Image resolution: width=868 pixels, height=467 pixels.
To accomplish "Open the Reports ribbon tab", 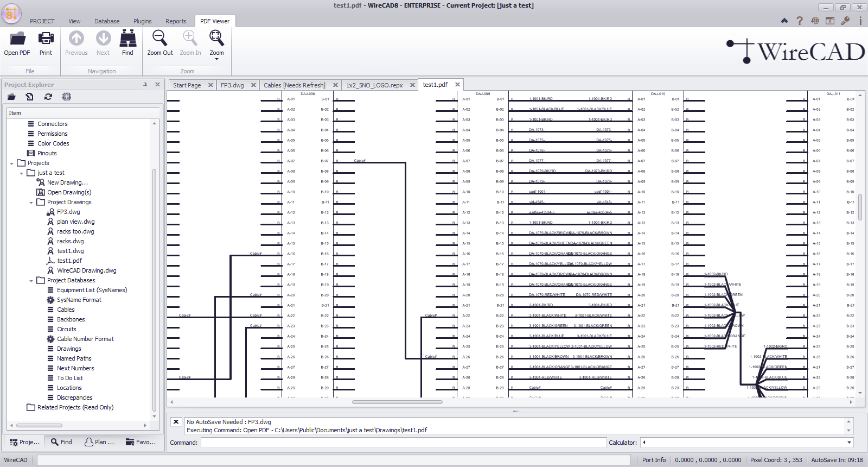I will click(176, 21).
